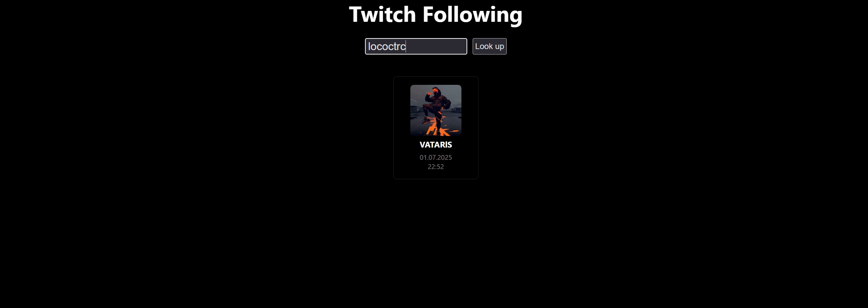Click the typed text lococtrc
This screenshot has height=308, width=868.
point(387,46)
